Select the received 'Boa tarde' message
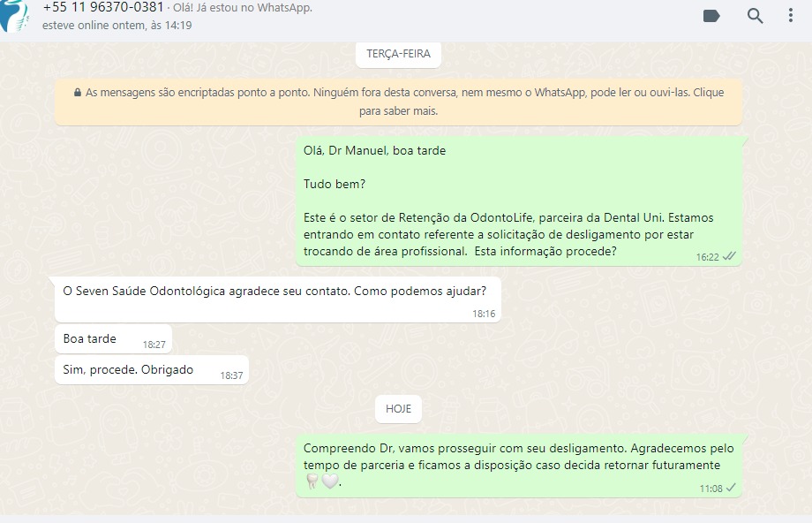This screenshot has height=523, width=812. 113,339
